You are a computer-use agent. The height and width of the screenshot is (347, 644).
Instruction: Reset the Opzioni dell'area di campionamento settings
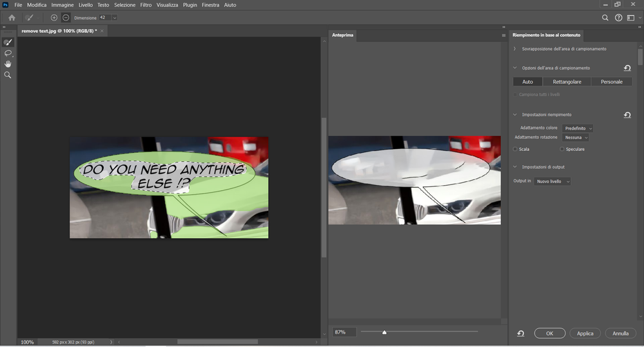(627, 68)
